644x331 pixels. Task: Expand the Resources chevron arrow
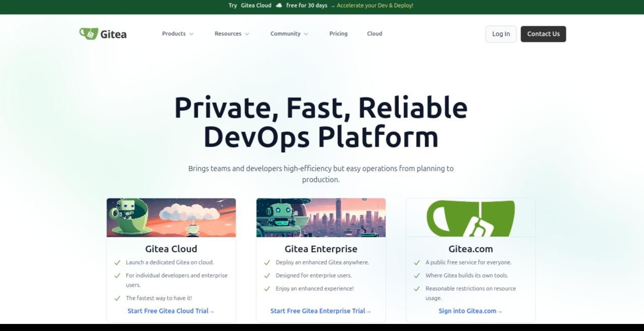[247, 34]
